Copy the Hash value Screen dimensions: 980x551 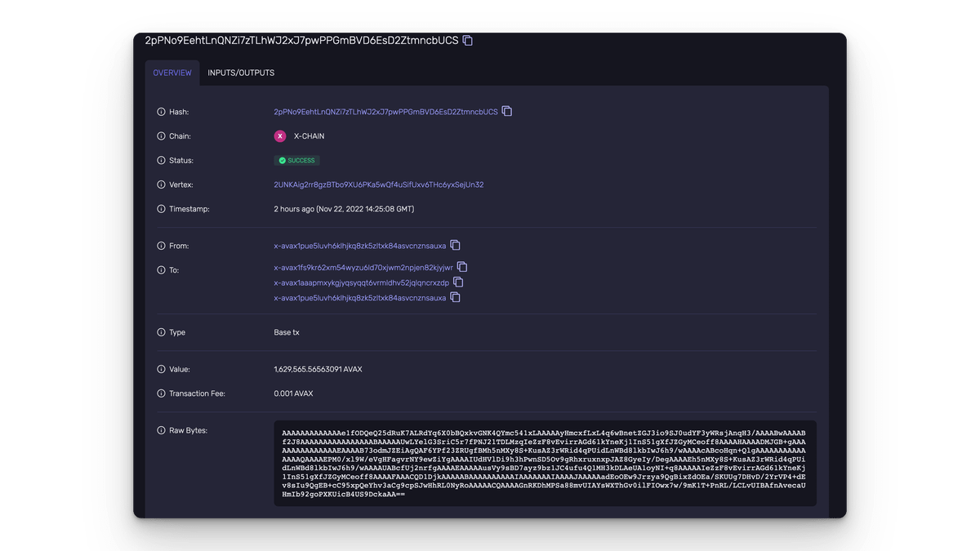pos(507,111)
